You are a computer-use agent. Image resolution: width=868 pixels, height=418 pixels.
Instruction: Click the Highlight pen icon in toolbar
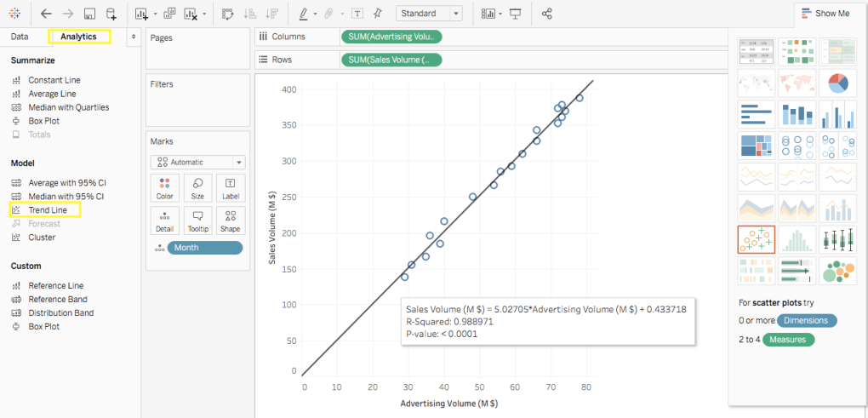(304, 14)
